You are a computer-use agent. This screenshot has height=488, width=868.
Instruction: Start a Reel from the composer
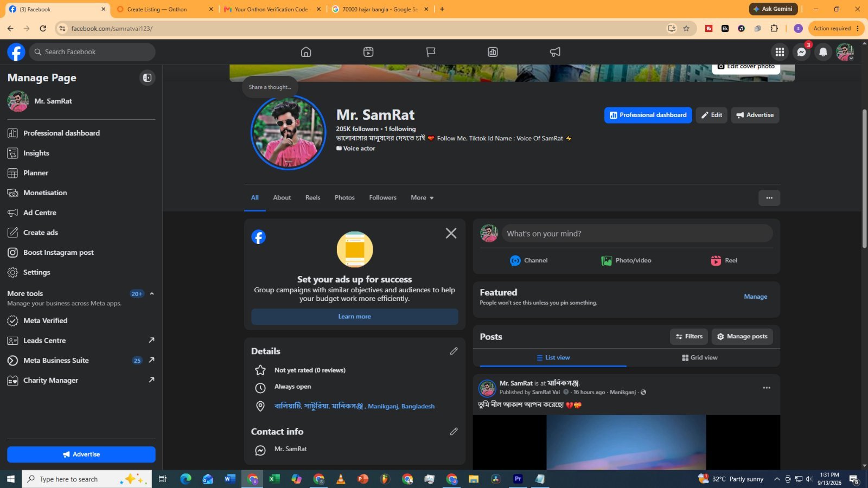click(724, 261)
